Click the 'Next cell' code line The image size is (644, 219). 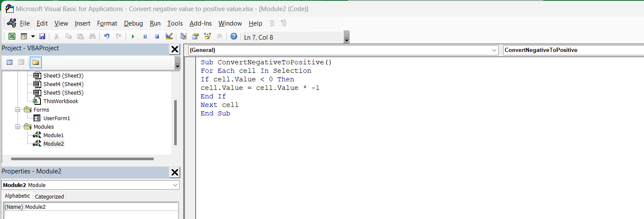(219, 105)
